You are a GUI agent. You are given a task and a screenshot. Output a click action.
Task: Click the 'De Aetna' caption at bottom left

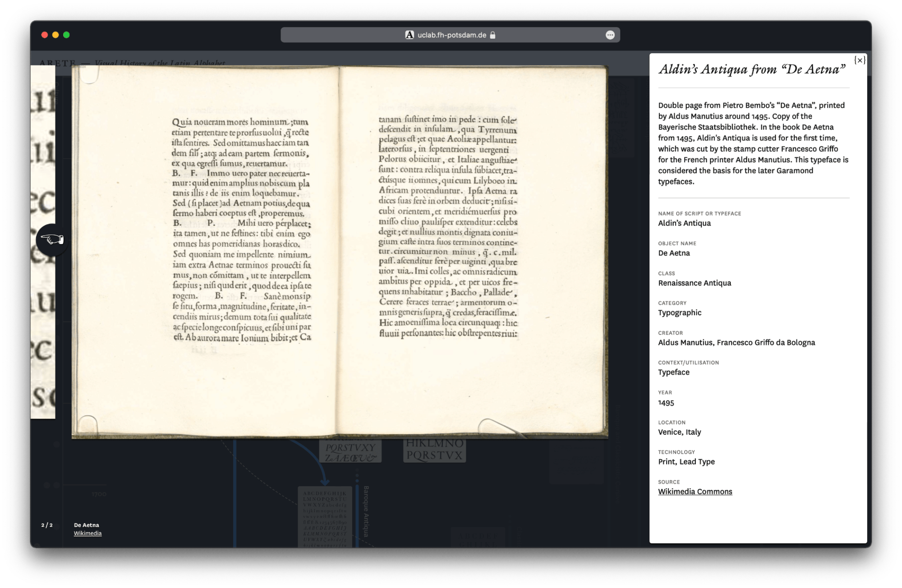[87, 525]
